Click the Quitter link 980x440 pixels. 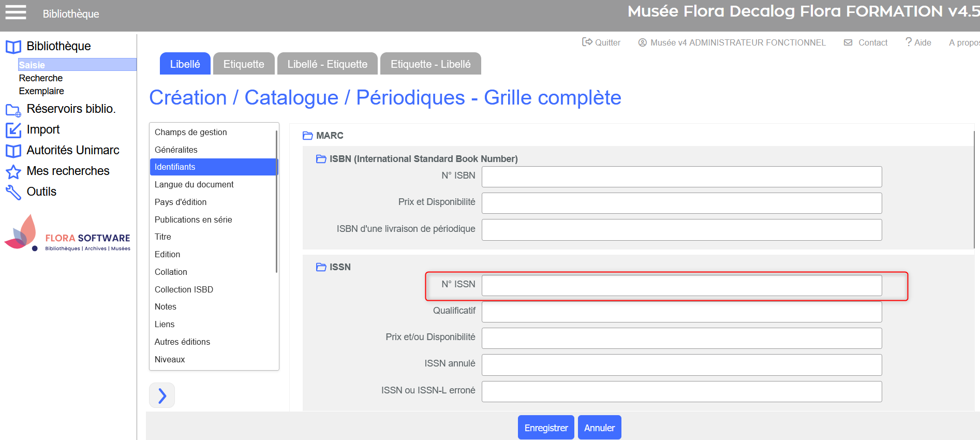coord(601,42)
